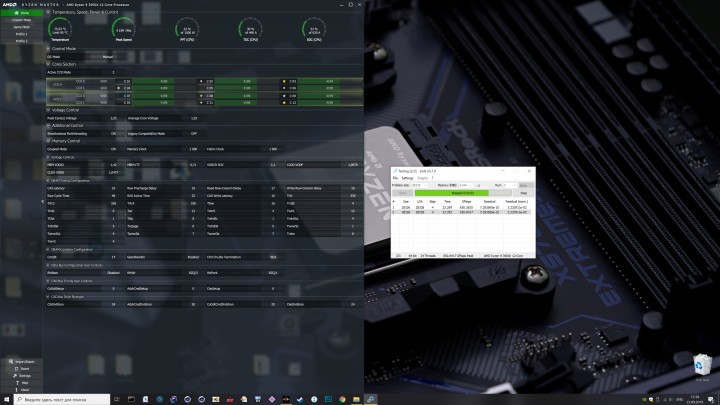Click the Peak Speed gauge
Image resolution: width=720 pixels, height=405 pixels.
pos(124,29)
